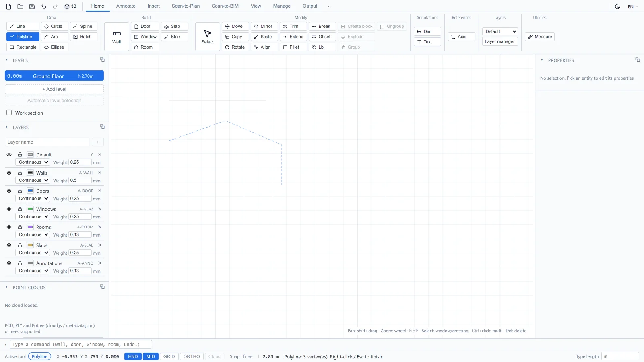Choose the Select arrow tool
This screenshot has width=644, height=362.
tap(208, 37)
